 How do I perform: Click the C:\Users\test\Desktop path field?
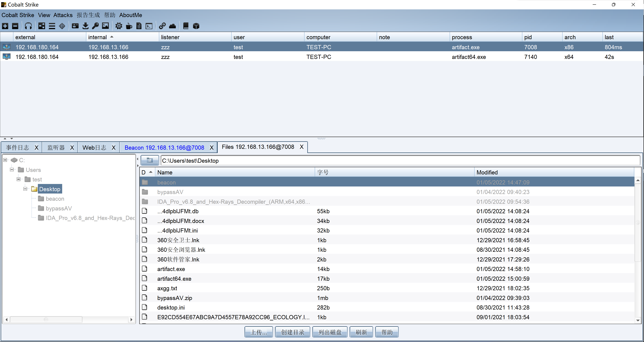click(400, 160)
